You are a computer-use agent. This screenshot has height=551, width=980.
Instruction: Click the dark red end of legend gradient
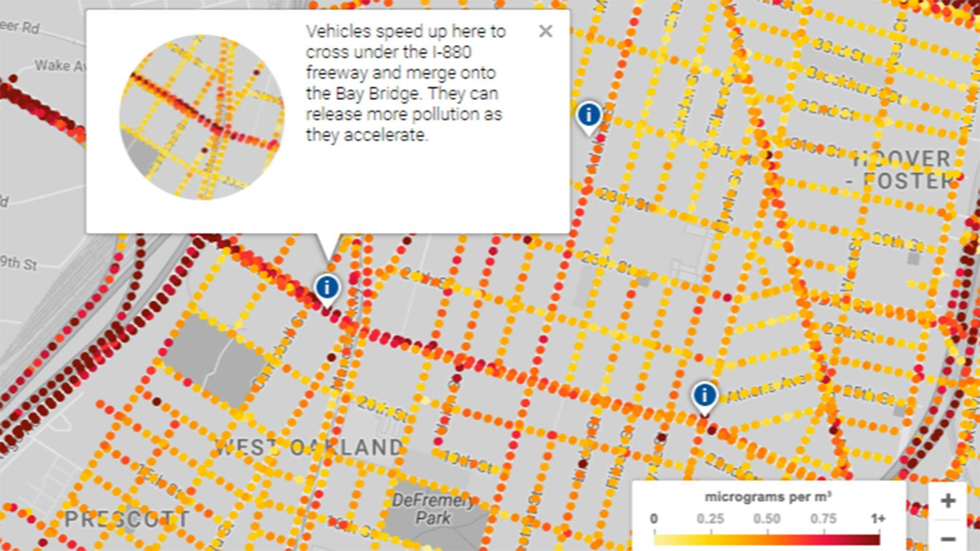pos(870,540)
